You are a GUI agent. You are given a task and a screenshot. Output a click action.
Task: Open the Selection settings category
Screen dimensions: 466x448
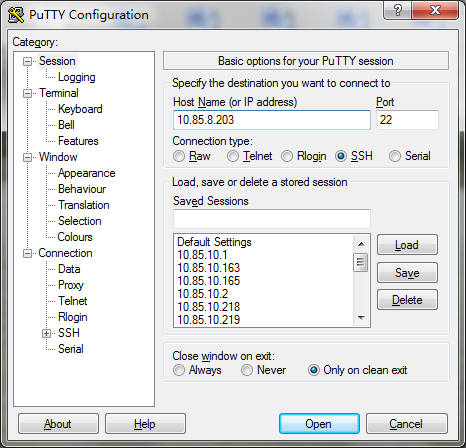point(79,221)
